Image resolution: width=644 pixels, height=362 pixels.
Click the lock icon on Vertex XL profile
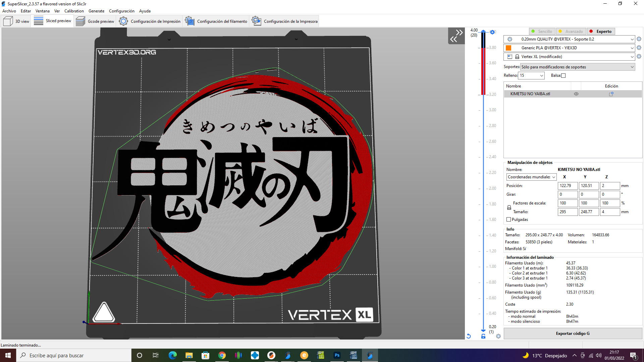[x=517, y=56]
